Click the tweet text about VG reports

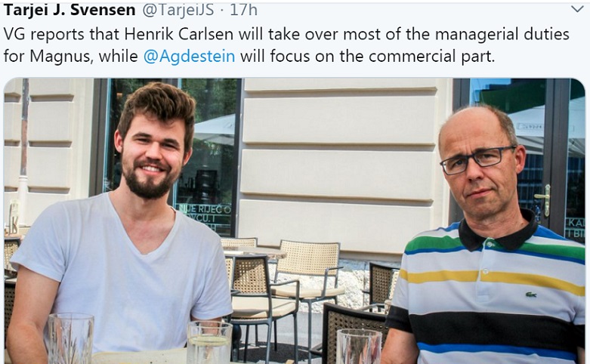286,45
